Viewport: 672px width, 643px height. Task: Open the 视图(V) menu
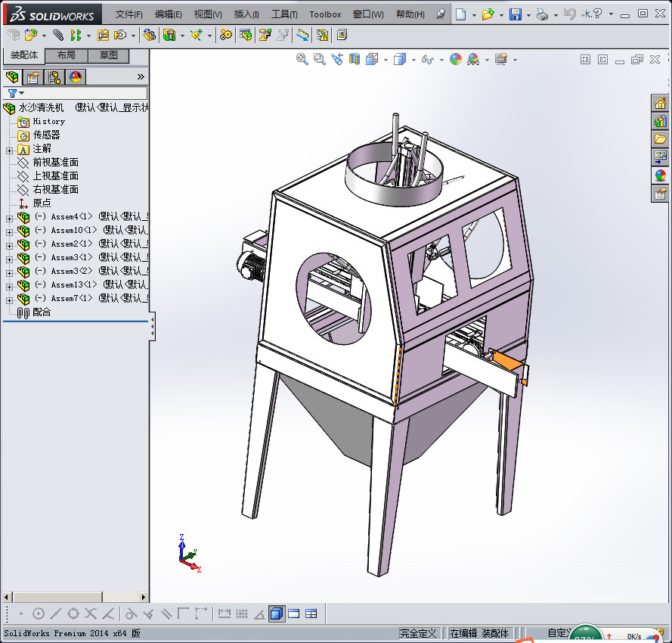coord(208,14)
